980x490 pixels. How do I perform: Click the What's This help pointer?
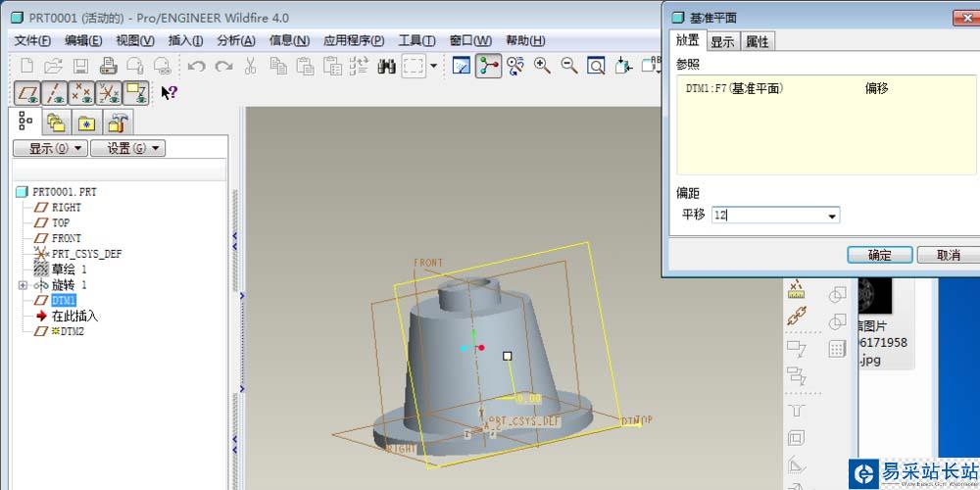pos(169,92)
